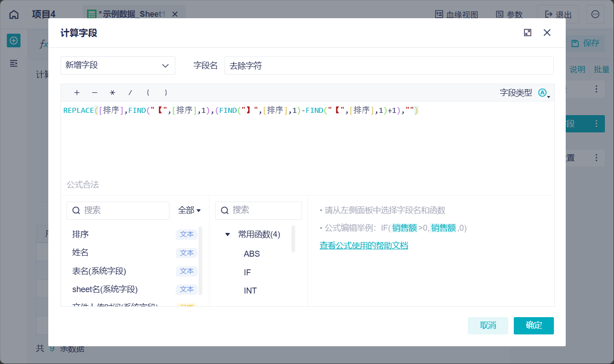Open the 新增字段 dropdown
Screen dimensions: 614x364
[118, 66]
